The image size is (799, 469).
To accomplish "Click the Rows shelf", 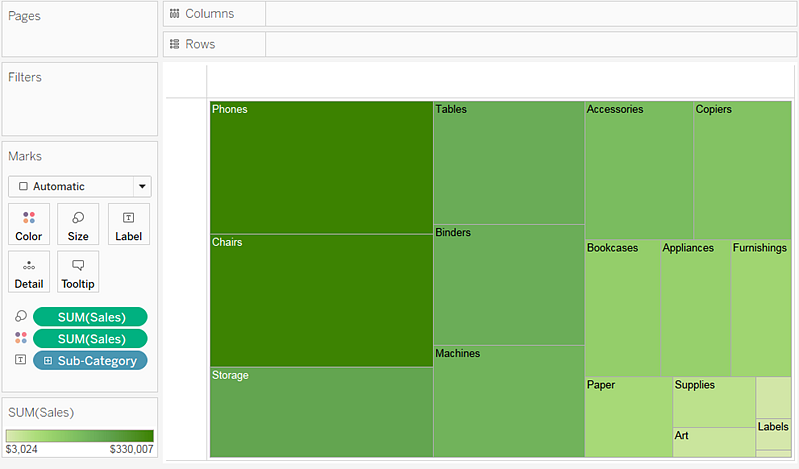I will pyautogui.click(x=530, y=44).
